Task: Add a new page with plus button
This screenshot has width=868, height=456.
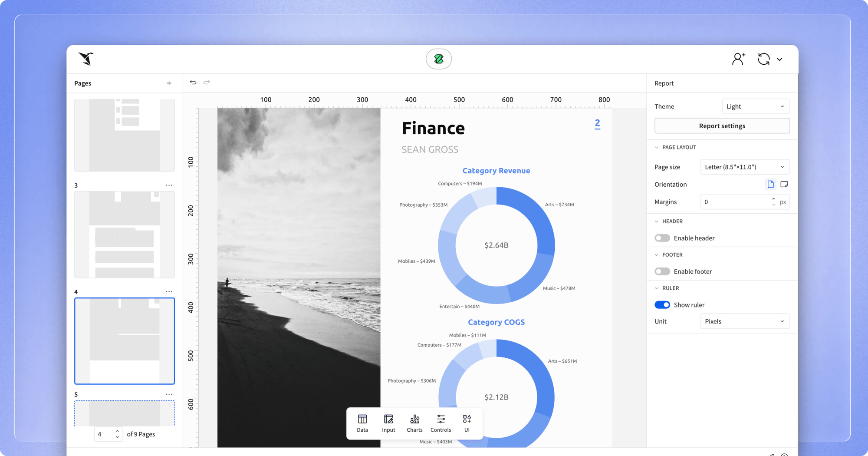Action: (x=169, y=83)
